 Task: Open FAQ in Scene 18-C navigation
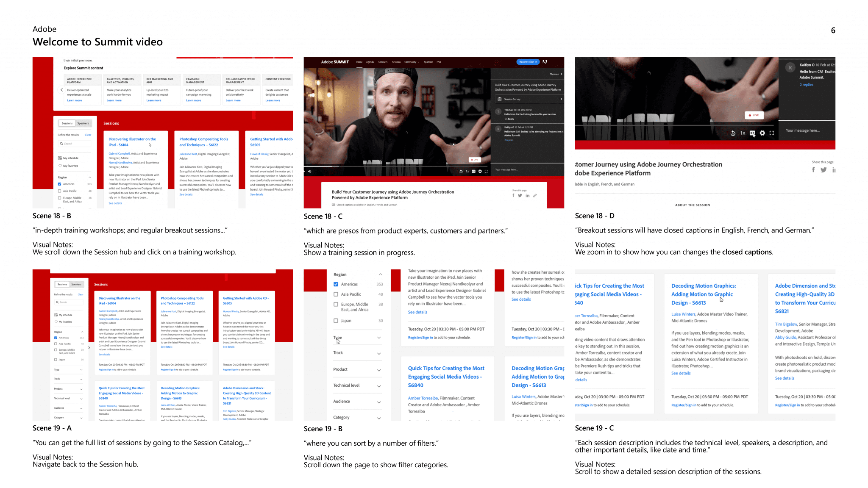point(439,62)
